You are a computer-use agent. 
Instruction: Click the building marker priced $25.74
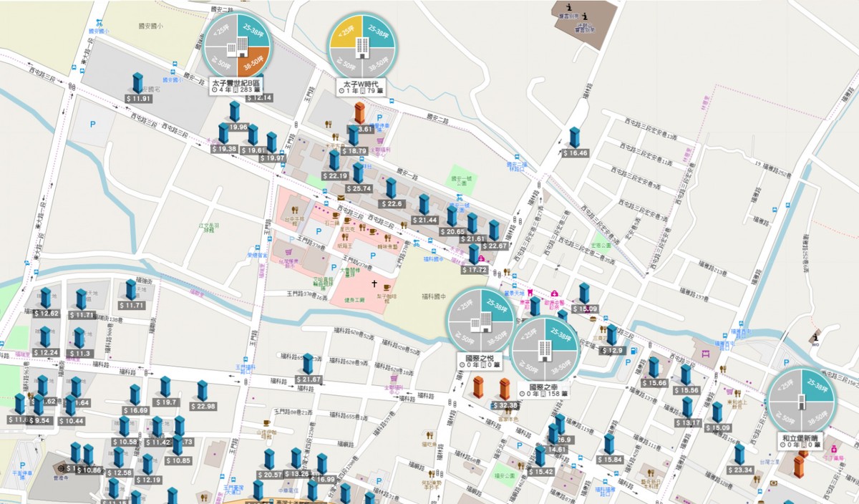point(357,173)
